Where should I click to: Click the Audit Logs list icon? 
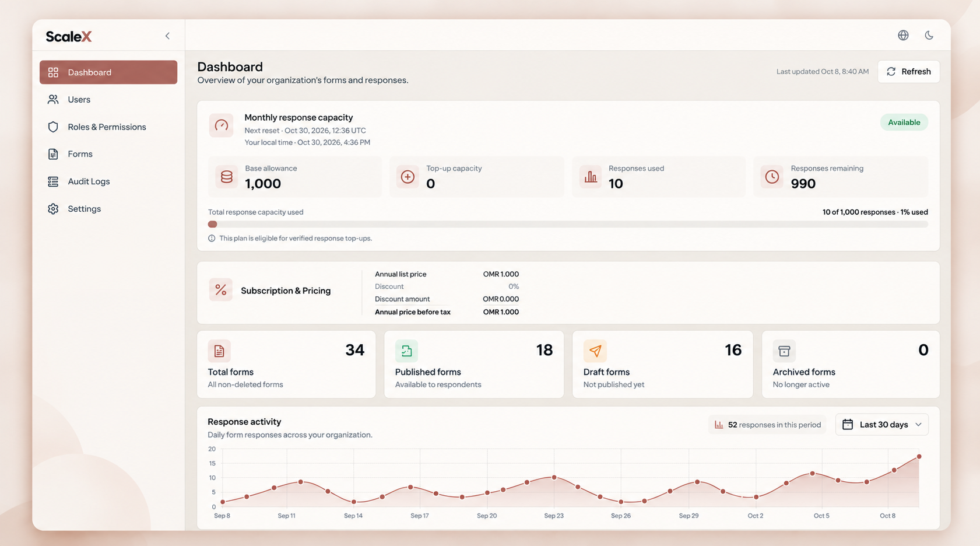click(x=53, y=181)
